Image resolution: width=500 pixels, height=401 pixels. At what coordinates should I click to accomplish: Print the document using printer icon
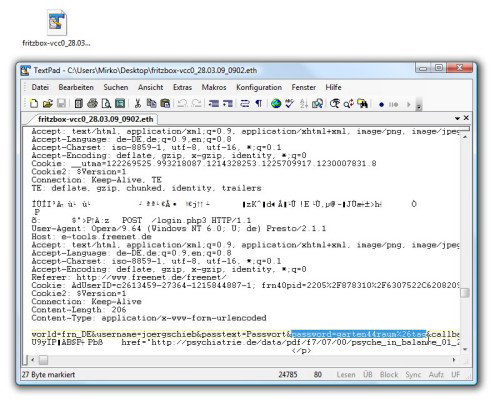pos(92,104)
